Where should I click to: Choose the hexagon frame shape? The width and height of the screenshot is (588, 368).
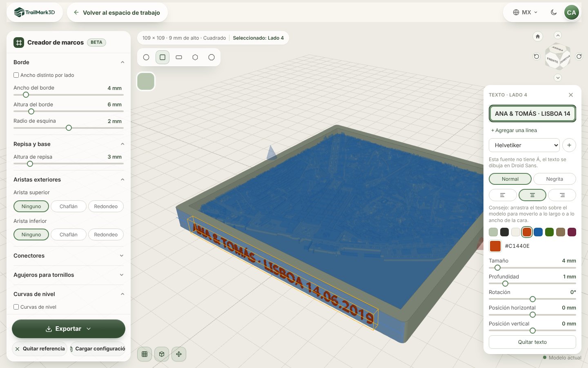pos(195,57)
